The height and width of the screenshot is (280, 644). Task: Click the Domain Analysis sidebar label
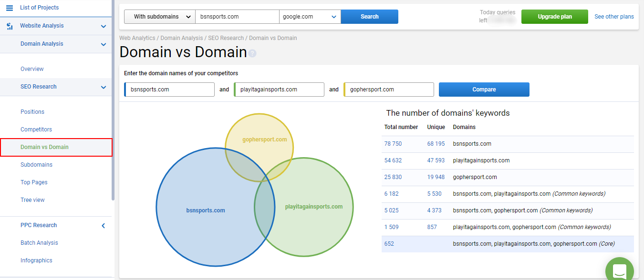(42, 44)
